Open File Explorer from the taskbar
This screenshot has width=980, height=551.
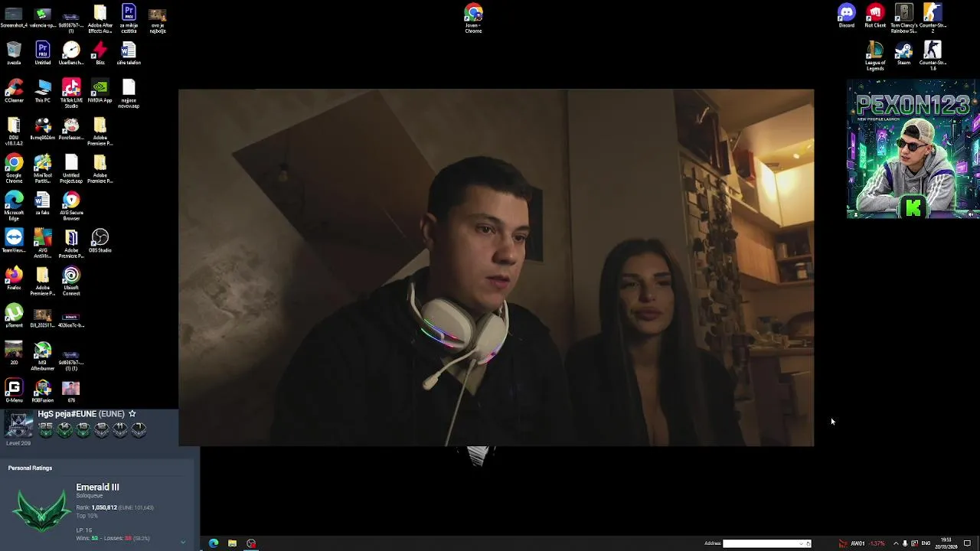(232, 543)
